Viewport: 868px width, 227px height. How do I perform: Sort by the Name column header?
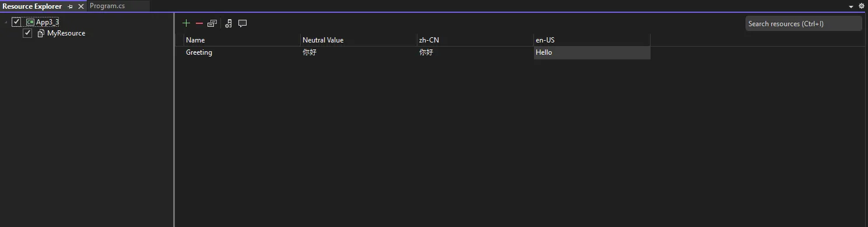(x=242, y=40)
